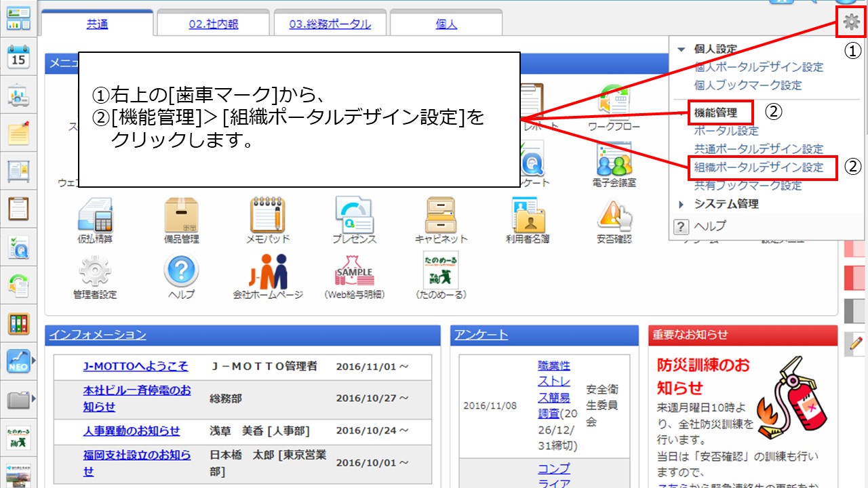Click the 安否確認 warning icon

pyautogui.click(x=614, y=216)
